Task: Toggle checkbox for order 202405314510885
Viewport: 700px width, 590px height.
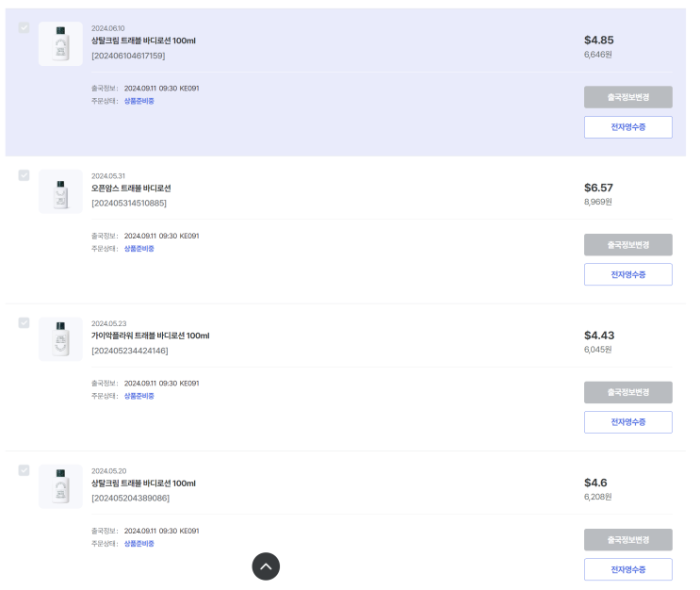Action: [24, 175]
